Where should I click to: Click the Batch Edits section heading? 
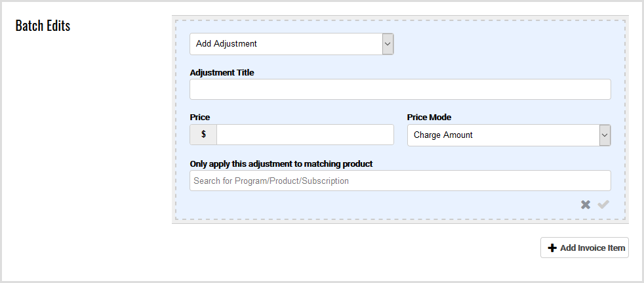coord(43,26)
